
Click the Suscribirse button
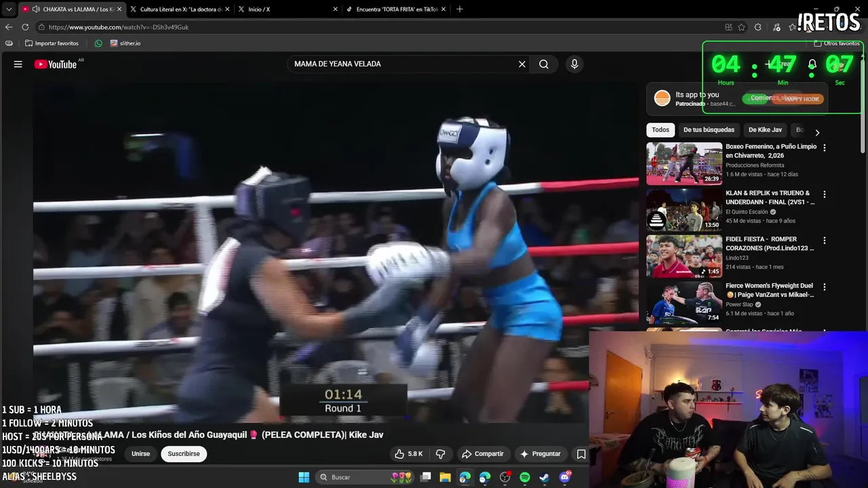click(184, 454)
